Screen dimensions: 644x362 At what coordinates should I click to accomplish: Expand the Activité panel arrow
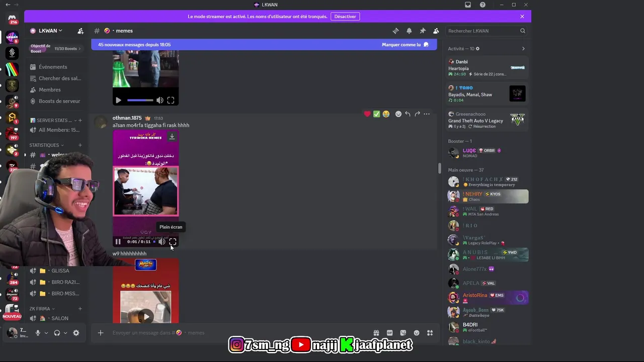click(523, 49)
